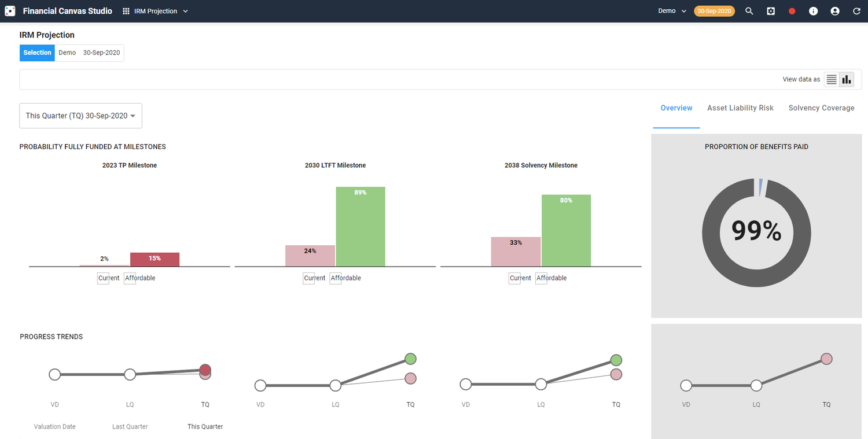Click the Demo text in selection bar
The image size is (868, 439).
point(67,53)
